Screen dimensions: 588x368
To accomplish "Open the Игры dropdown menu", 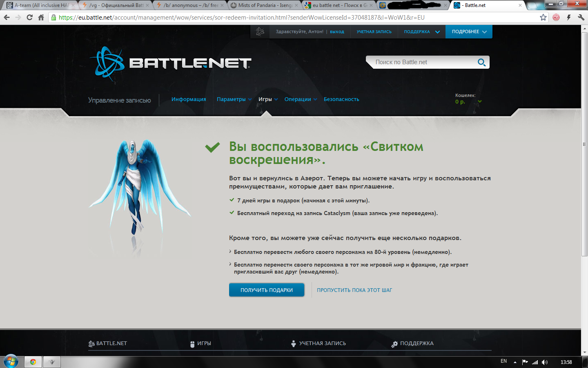I will pos(268,99).
